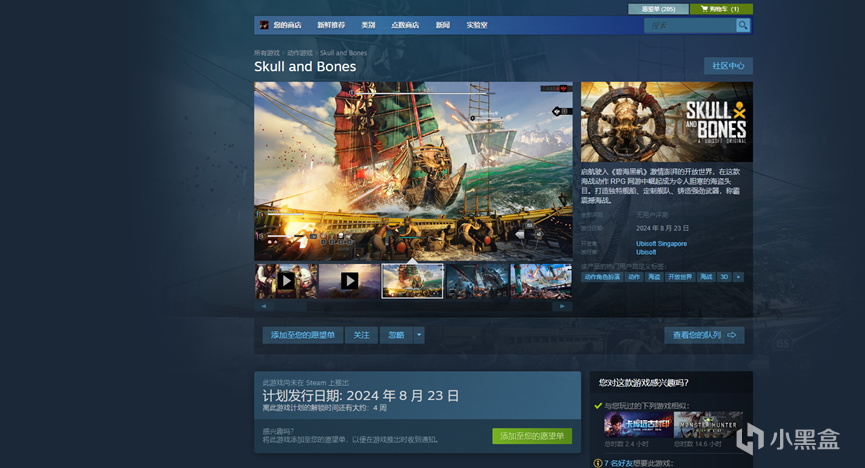Focus the store search input field
865x468 pixels.
690,25
